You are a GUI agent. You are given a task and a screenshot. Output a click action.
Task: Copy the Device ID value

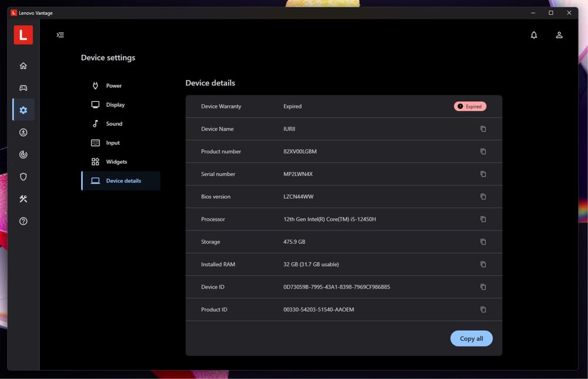pos(483,287)
